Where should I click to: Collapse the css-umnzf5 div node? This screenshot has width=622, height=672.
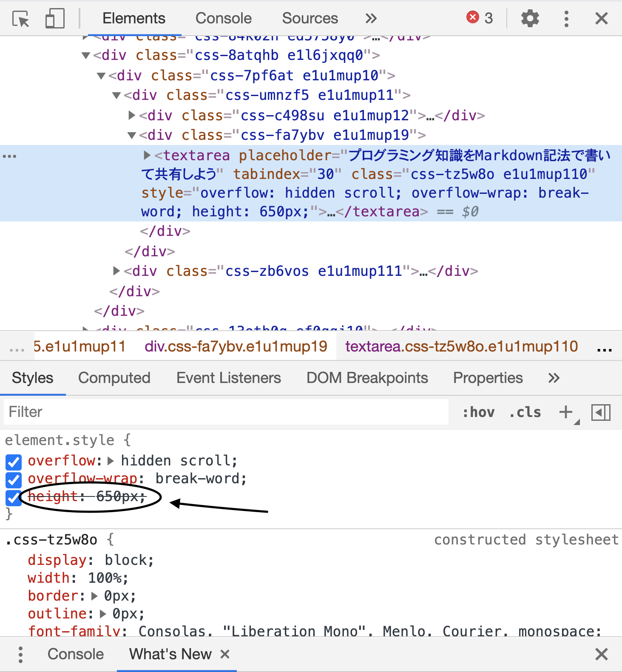[116, 96]
